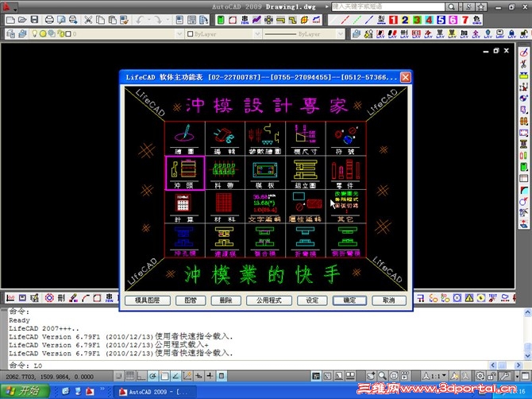Image resolution: width=532 pixels, height=399 pixels.
Task: Open the 文字編輯 text editing tile
Action: click(x=265, y=207)
